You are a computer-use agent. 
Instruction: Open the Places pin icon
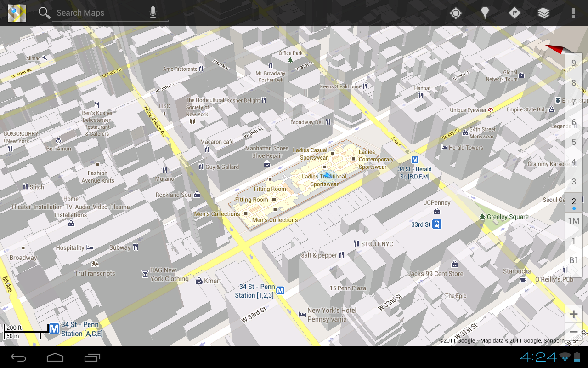485,13
